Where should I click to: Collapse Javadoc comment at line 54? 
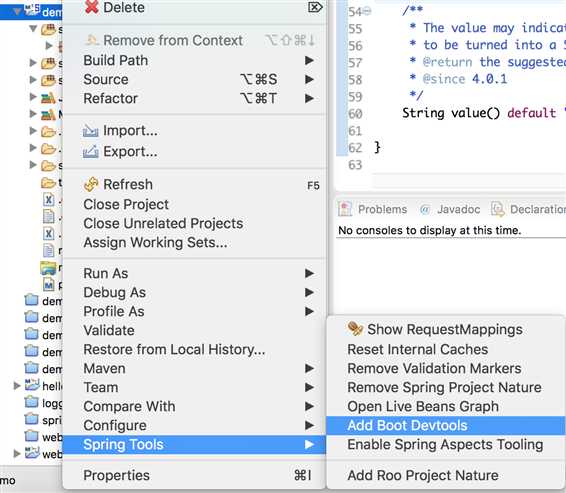point(367,11)
